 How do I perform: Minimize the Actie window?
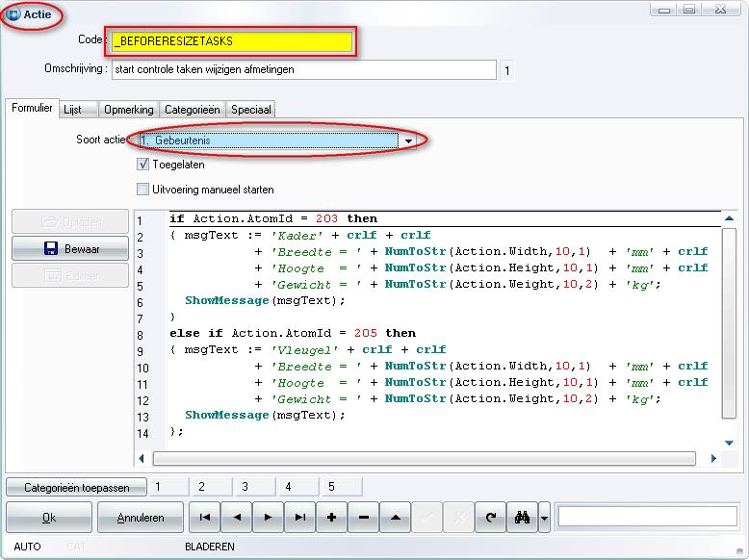(664, 9)
